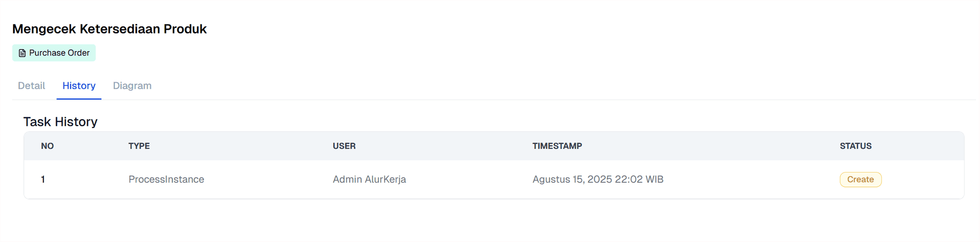Click empty area of the table header row
This screenshot has width=980, height=242.
(x=708, y=146)
